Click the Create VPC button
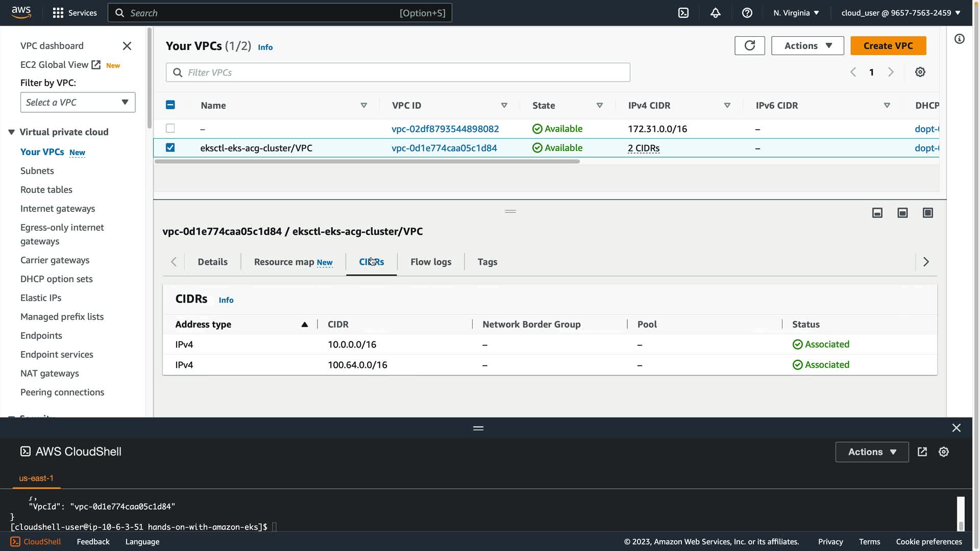Image resolution: width=980 pixels, height=551 pixels. 888,45
